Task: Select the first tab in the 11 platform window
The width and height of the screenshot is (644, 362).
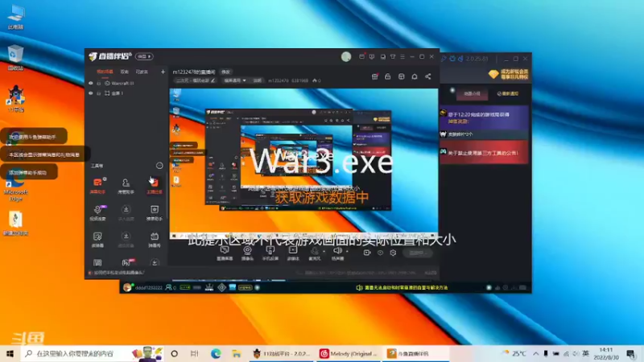Action: 472,93
